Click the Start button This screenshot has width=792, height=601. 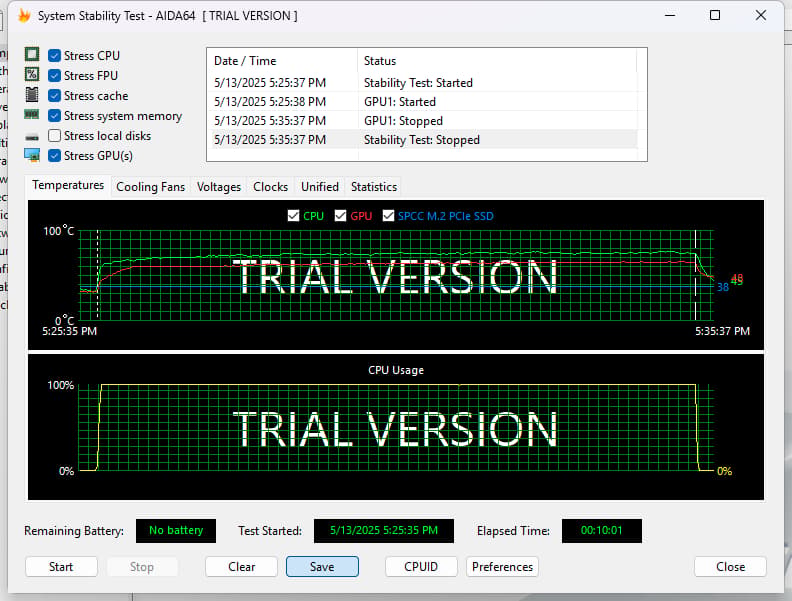pos(61,567)
